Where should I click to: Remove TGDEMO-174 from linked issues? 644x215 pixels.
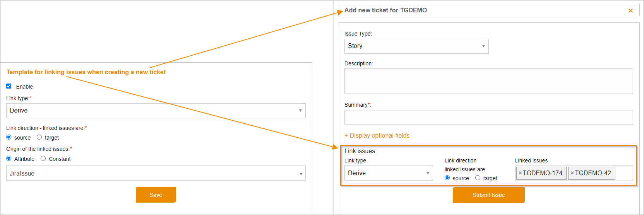(520, 173)
